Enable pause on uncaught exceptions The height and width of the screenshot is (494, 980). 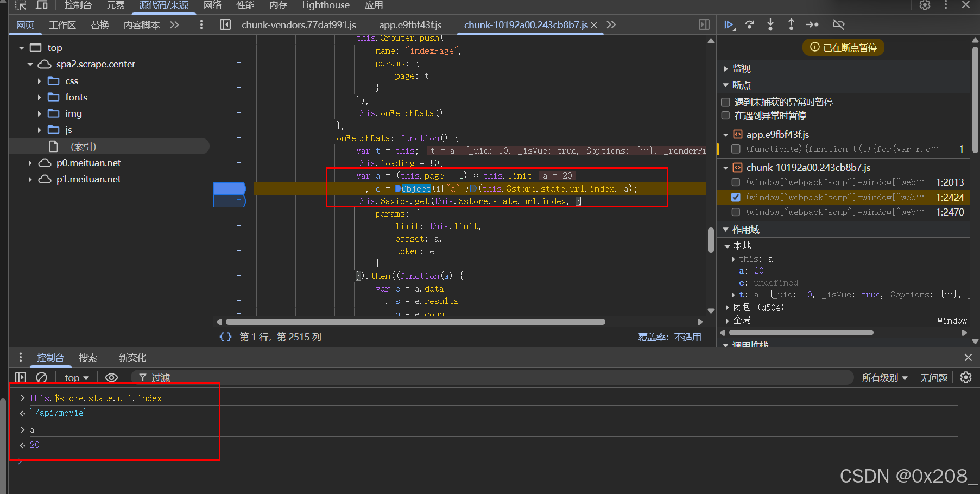pyautogui.click(x=725, y=102)
